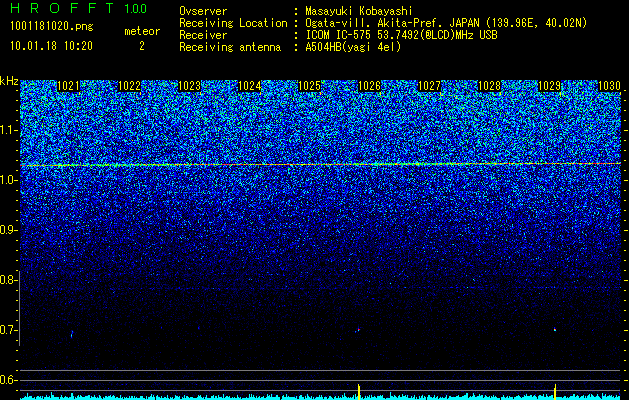This screenshot has width=629, height=400.
Task: Click the version number 1.0.0
Action: [x=136, y=9]
